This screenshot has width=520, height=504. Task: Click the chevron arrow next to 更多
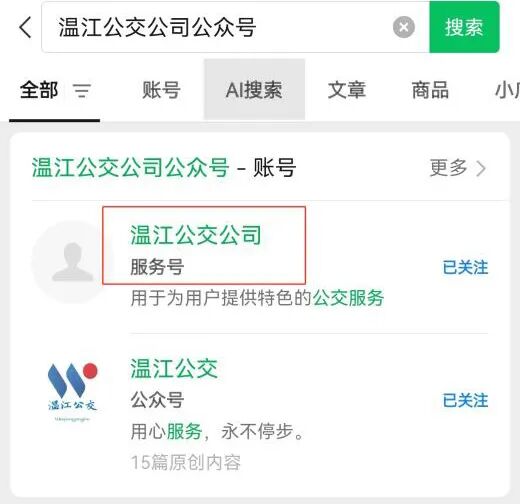click(x=481, y=168)
